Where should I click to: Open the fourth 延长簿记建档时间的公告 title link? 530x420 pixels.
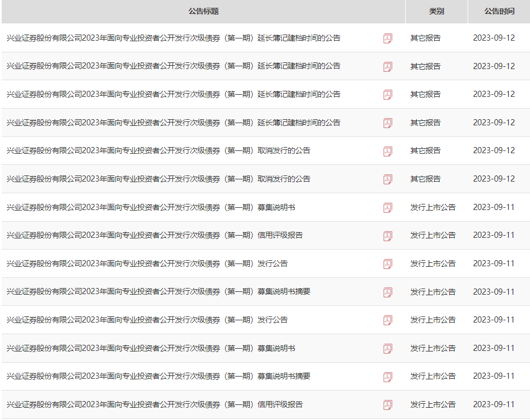coord(173,123)
